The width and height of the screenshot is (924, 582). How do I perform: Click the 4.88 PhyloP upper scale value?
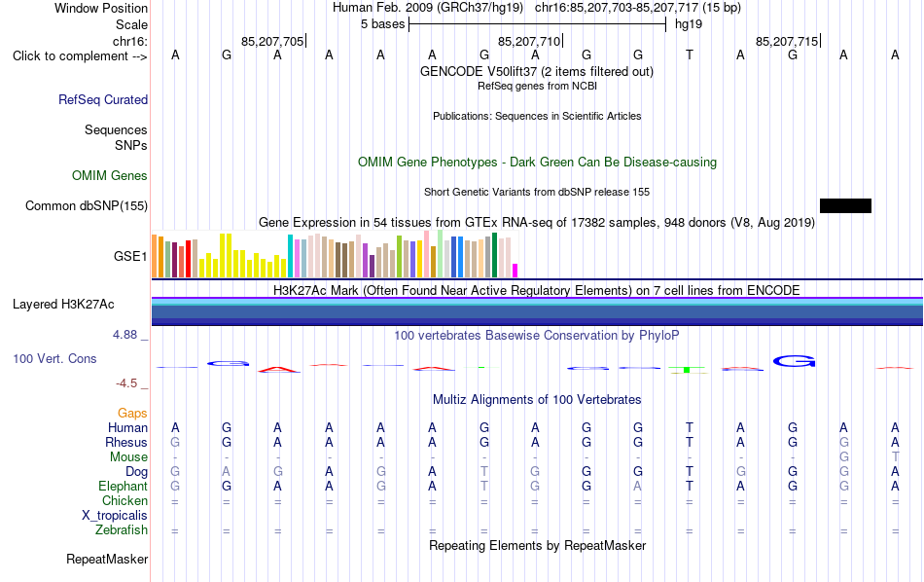click(x=124, y=335)
